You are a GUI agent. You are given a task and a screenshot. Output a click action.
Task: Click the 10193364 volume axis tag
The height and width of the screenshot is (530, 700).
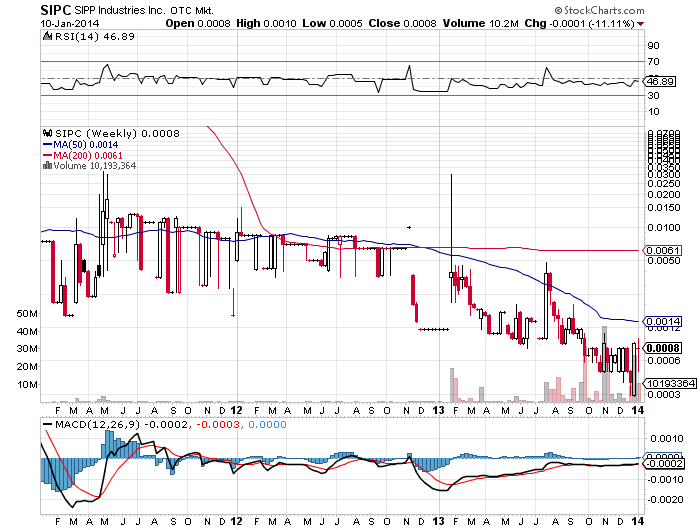pos(665,382)
